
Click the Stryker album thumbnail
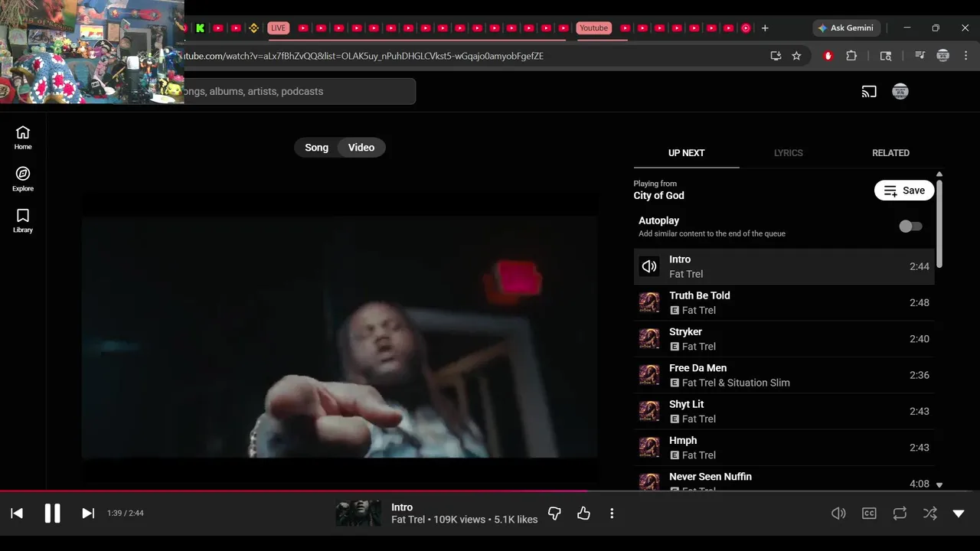(649, 338)
